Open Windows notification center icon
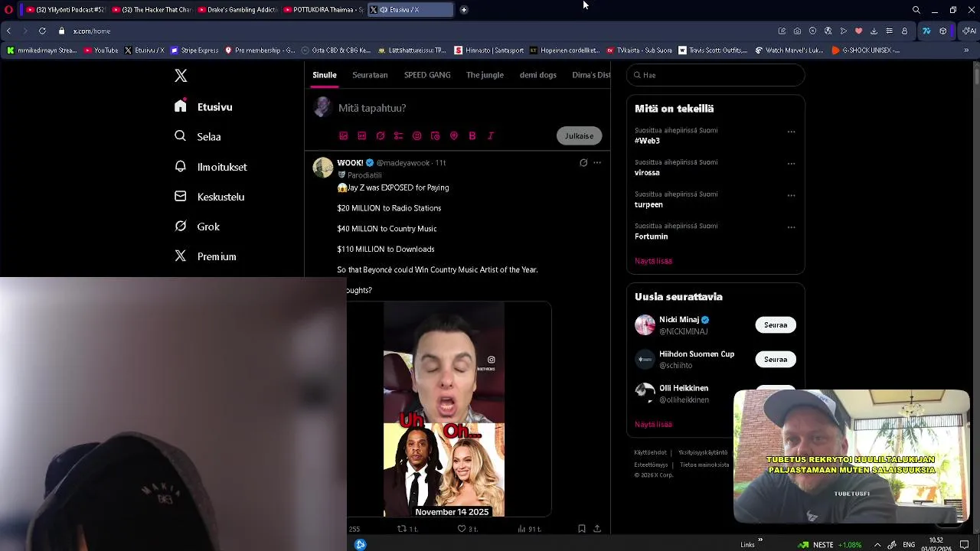 point(965,545)
